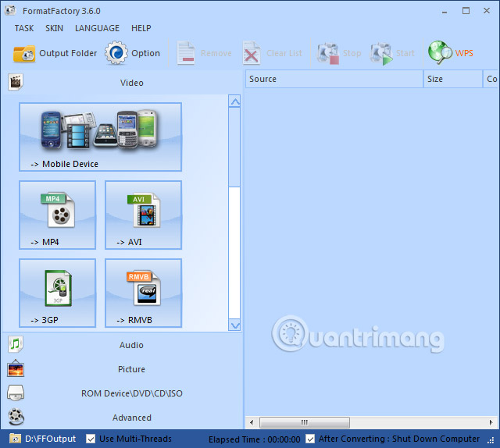Expand the ROM Device\DVD\CD\ISO section
Screen dimensions: 500x448
tap(131, 393)
